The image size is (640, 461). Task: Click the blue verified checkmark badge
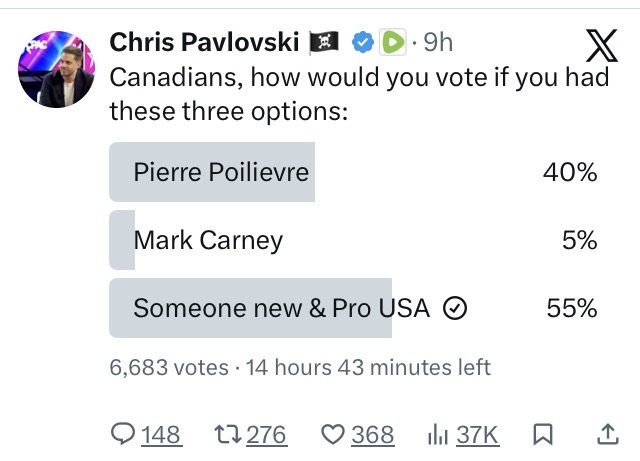(x=365, y=42)
